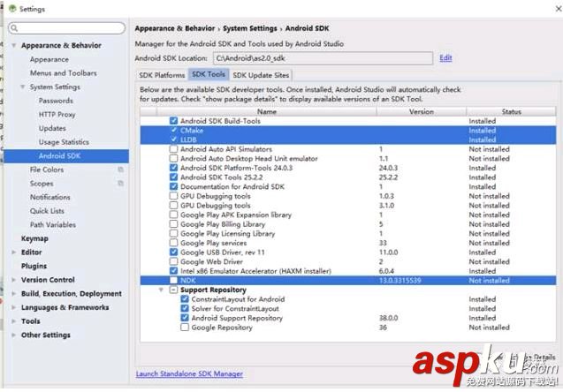The height and width of the screenshot is (392, 563).
Task: Toggle the Support Repository group checkbox
Action: pyautogui.click(x=174, y=290)
